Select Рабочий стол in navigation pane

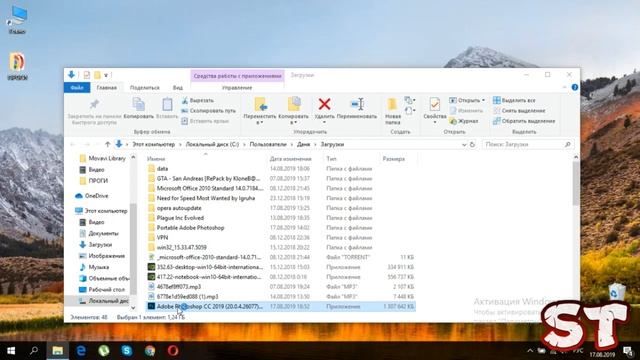(102, 289)
